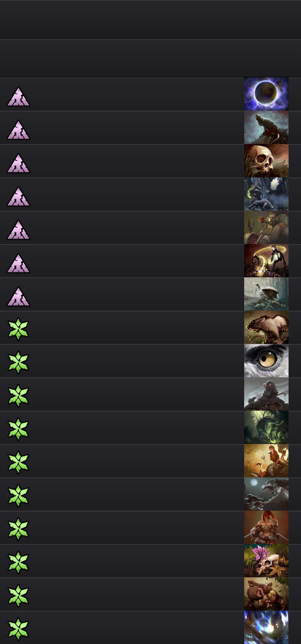This screenshot has height=644, width=301.
Task: Select the pink triangle icon next to the mushroom creature
Action: (18, 296)
